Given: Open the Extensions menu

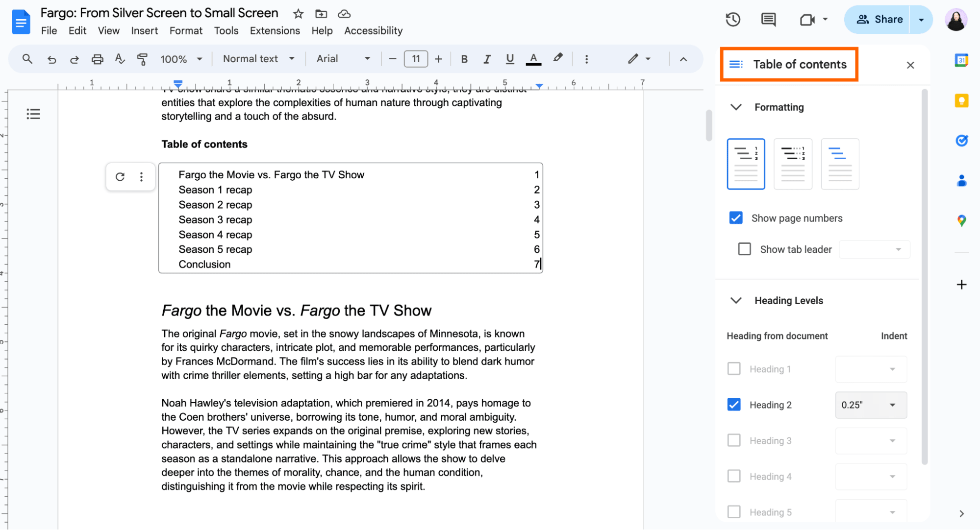Looking at the screenshot, I should [x=275, y=31].
